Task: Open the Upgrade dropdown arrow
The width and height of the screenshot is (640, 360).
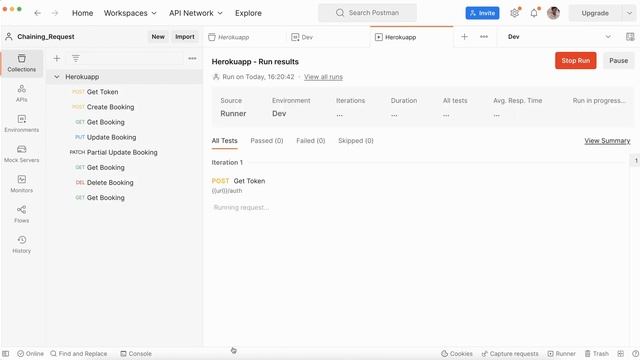Action: (629, 13)
